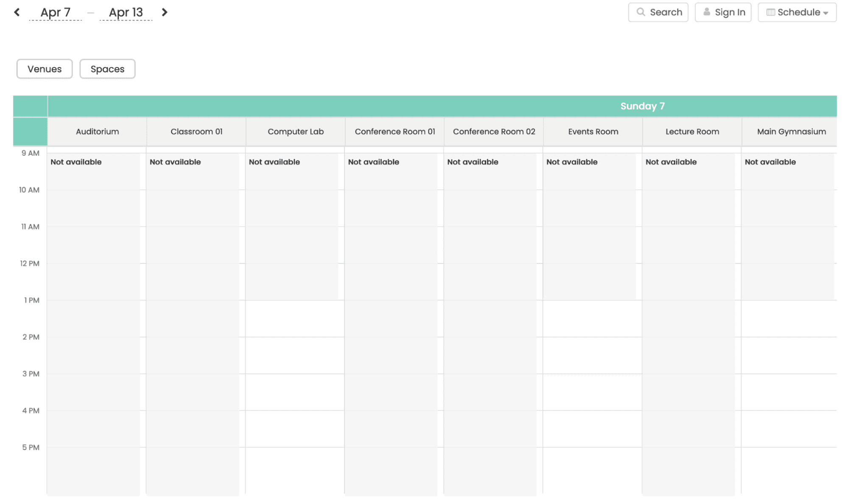Click the Events Room Not available block
The width and height of the screenshot is (848, 504).
(x=572, y=162)
